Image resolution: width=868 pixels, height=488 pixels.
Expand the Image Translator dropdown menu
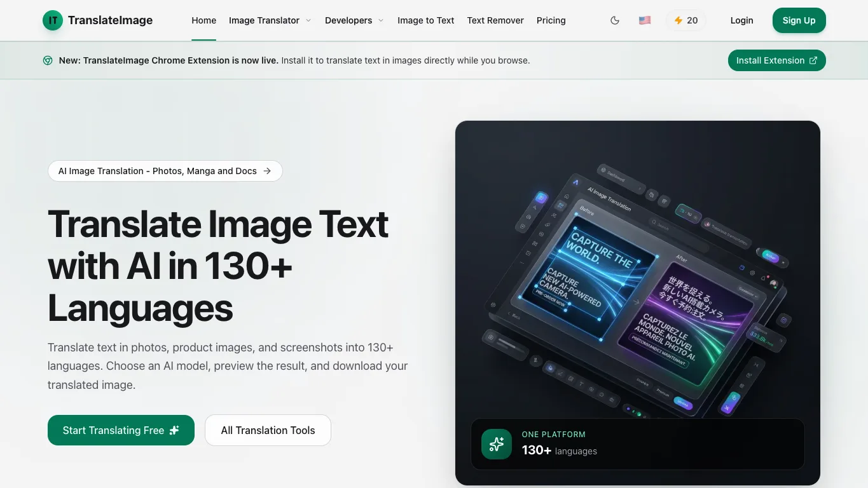pos(270,20)
